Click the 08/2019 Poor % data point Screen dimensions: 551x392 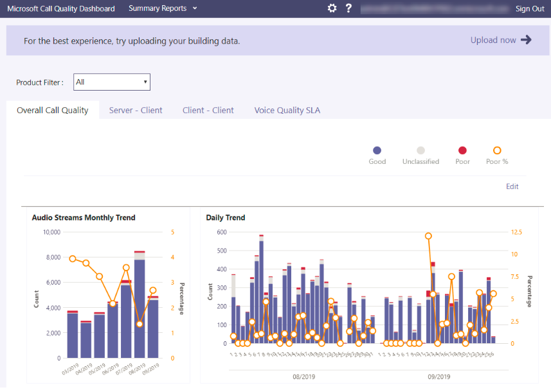[140, 324]
